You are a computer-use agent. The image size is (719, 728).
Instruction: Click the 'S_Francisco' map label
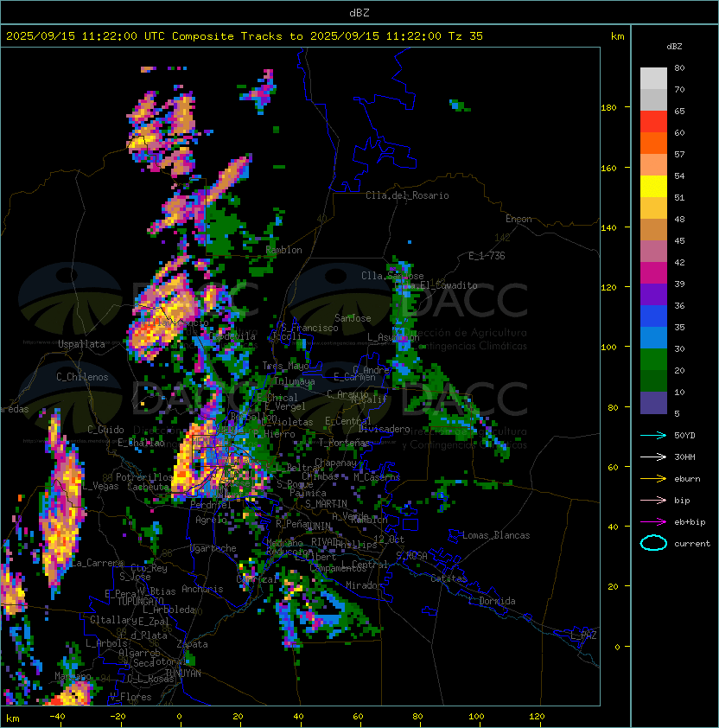pos(309,328)
